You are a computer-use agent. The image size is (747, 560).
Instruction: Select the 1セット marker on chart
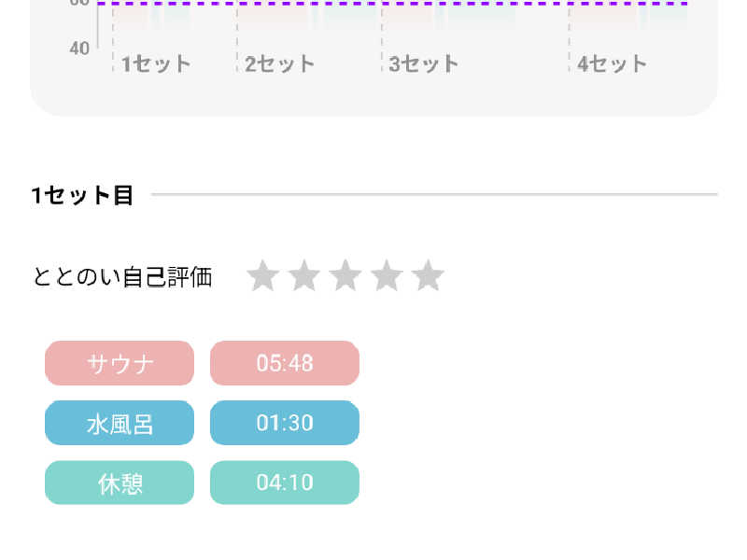tap(156, 63)
